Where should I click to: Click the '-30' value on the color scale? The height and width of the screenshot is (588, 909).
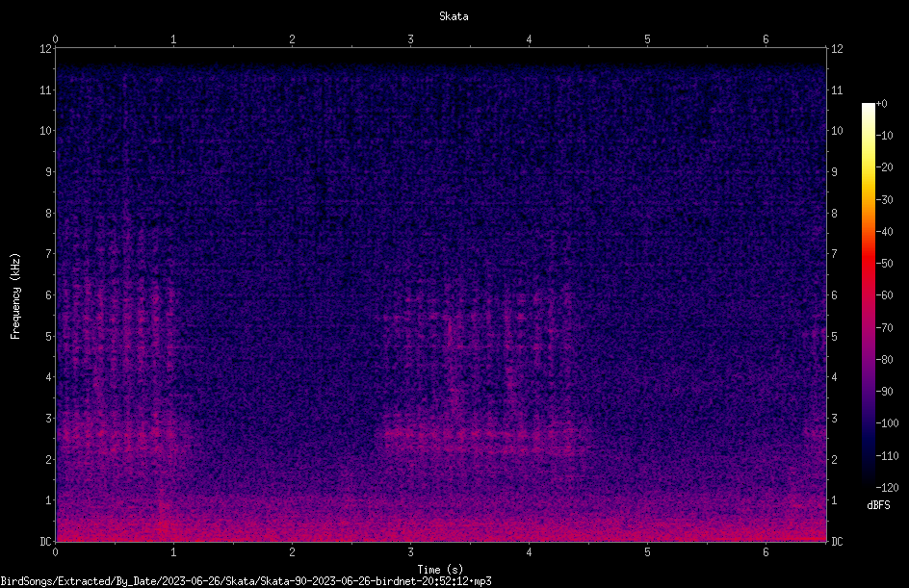coord(884,199)
